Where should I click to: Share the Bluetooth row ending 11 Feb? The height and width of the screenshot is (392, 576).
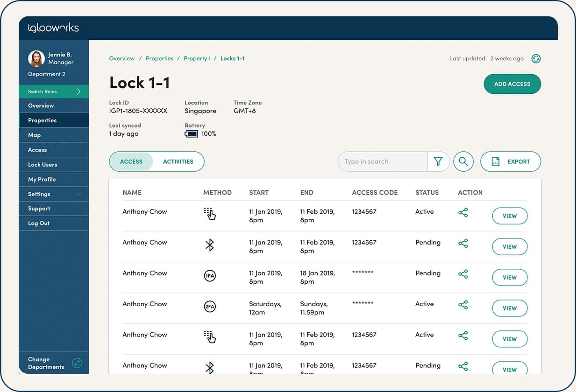(x=463, y=244)
